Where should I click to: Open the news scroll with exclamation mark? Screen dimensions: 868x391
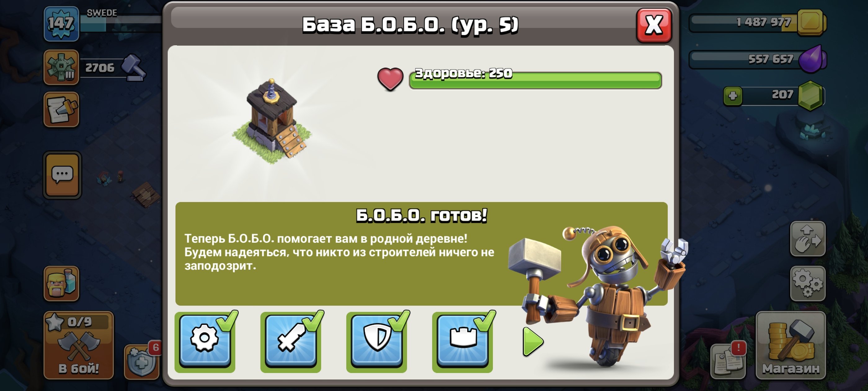coord(728,362)
